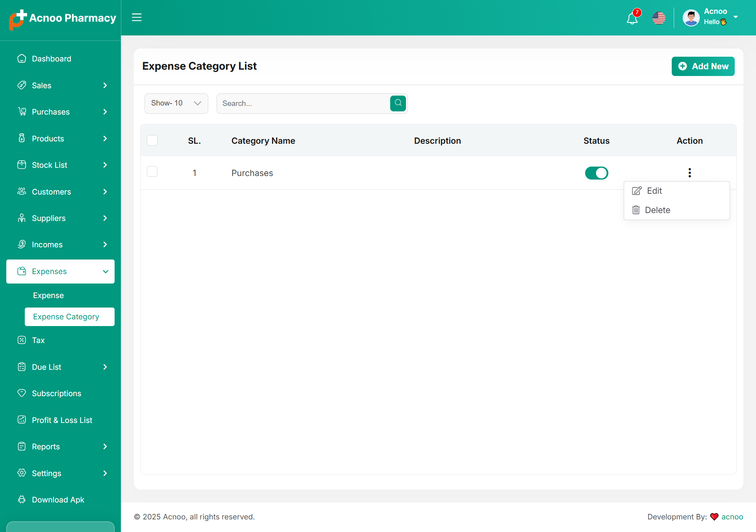Click into the Search input field
756x532 pixels.
(x=303, y=103)
